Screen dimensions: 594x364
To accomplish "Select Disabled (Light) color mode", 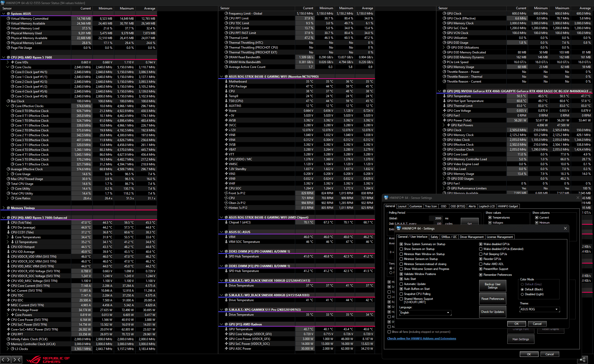I will pyautogui.click(x=522, y=294).
